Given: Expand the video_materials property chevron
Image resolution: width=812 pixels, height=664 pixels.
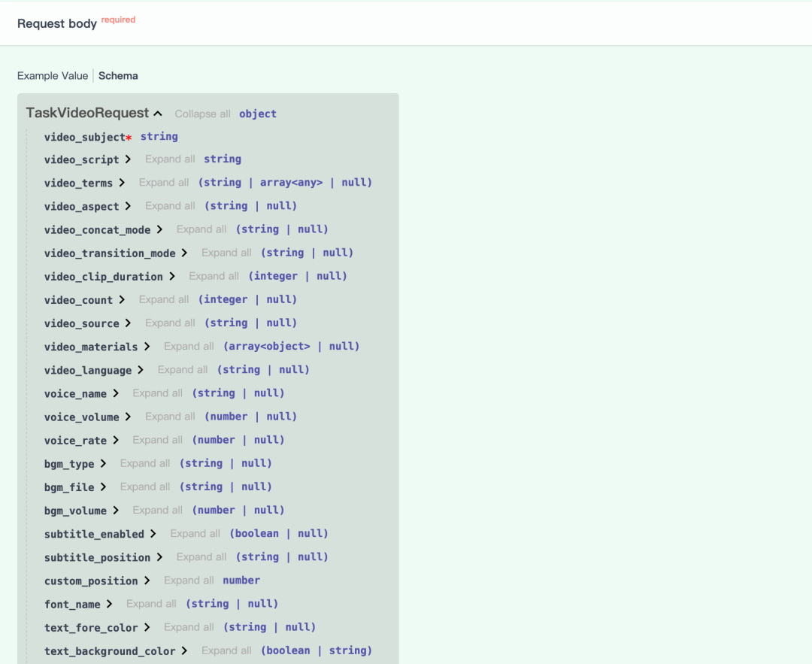Looking at the screenshot, I should 147,347.
